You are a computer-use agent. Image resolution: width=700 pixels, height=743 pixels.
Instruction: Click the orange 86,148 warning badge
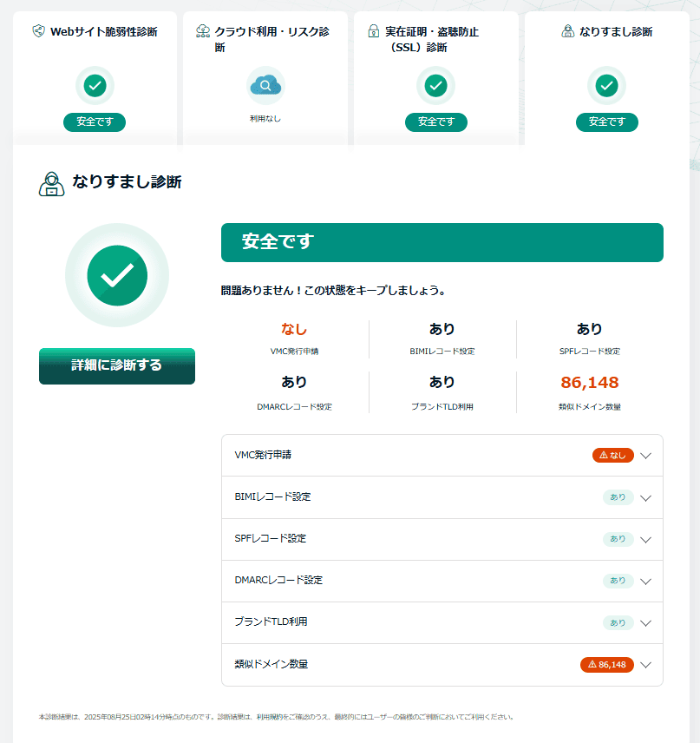[606, 665]
